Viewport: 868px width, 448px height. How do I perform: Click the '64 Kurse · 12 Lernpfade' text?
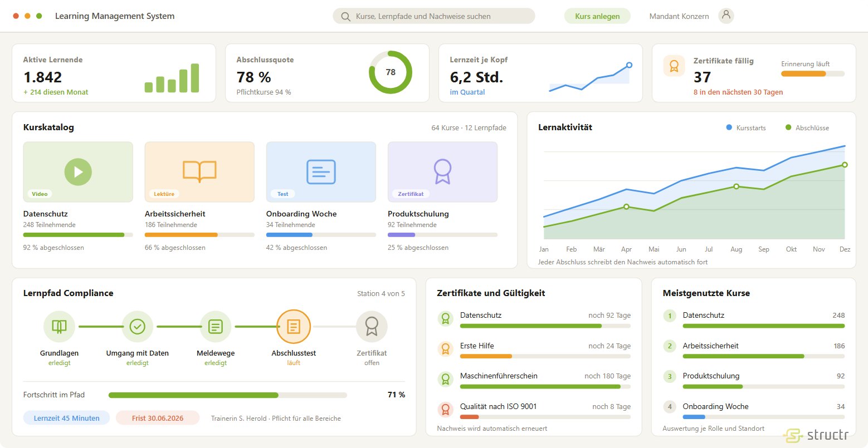tap(469, 128)
